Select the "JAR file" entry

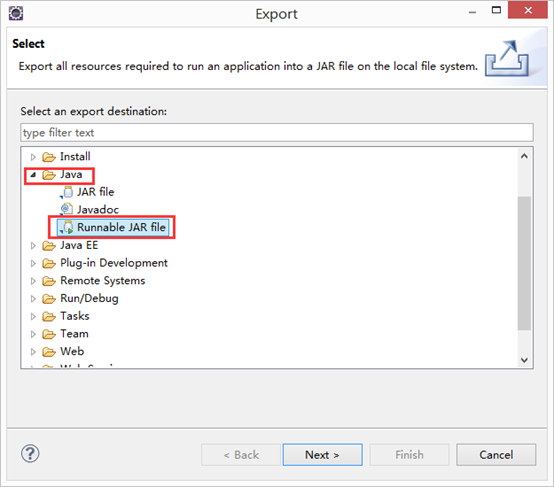click(x=96, y=192)
